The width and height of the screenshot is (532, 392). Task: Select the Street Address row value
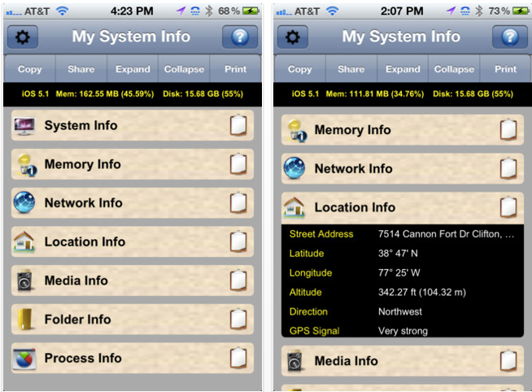point(446,234)
